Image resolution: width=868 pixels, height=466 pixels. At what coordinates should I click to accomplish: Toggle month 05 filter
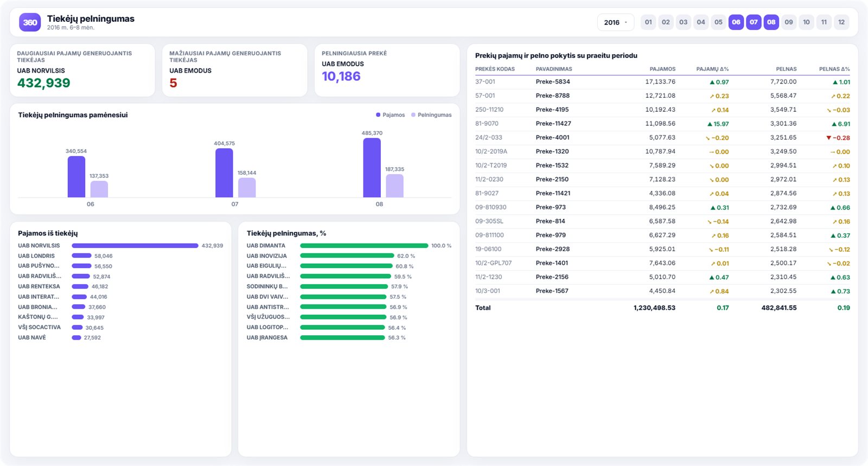click(718, 22)
